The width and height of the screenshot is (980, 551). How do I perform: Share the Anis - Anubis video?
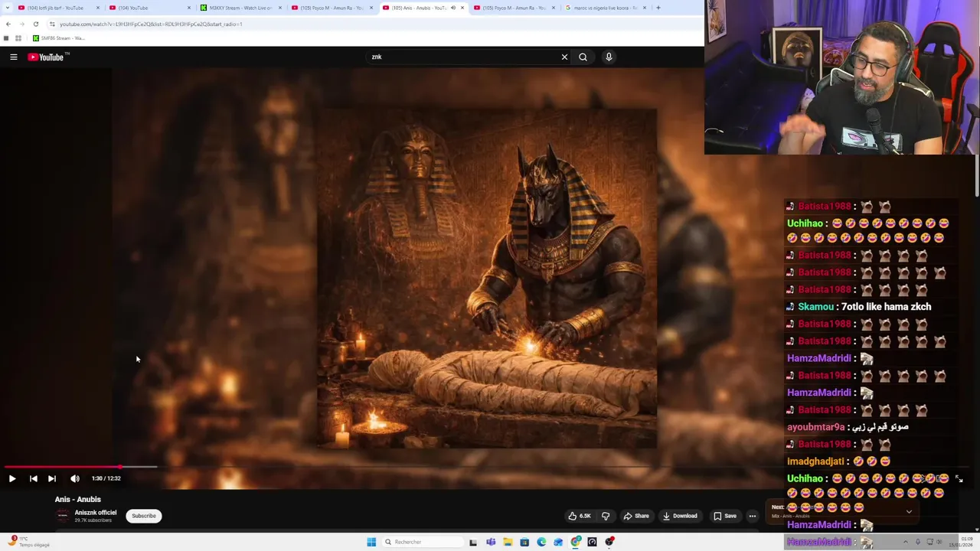pyautogui.click(x=636, y=516)
